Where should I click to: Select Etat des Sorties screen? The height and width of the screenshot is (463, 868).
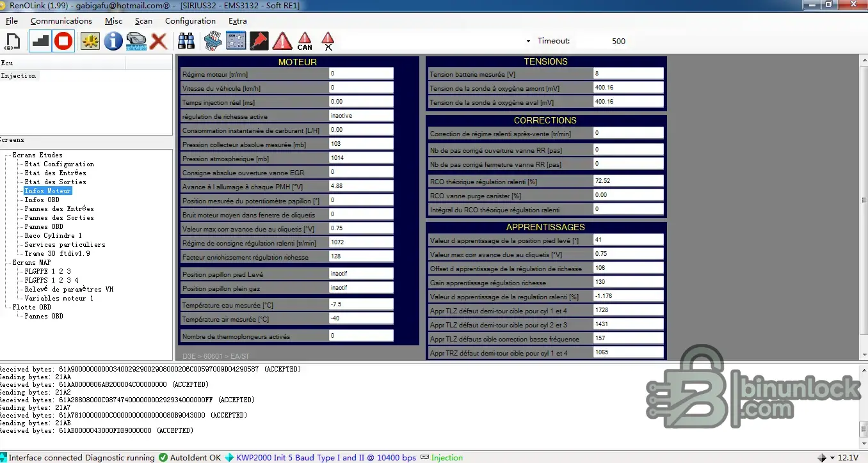(x=55, y=182)
